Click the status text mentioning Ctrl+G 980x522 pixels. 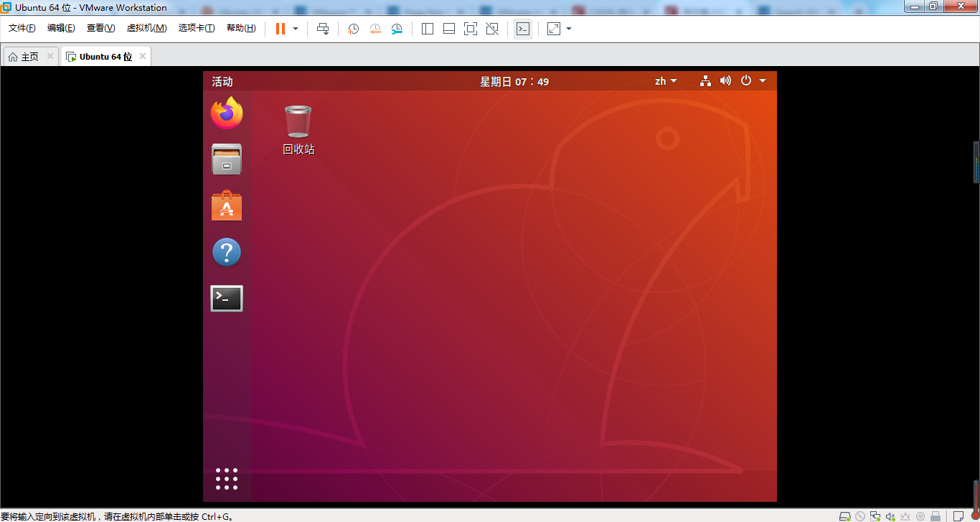(117, 516)
